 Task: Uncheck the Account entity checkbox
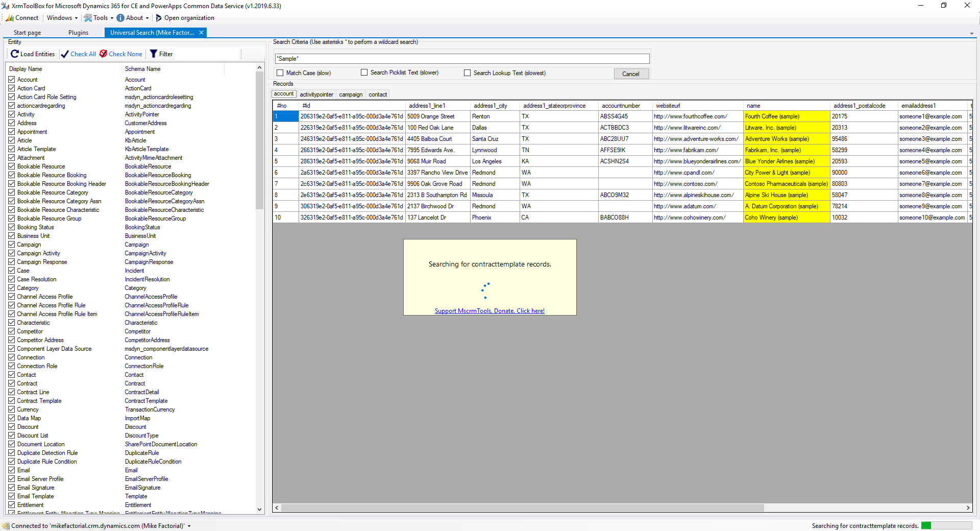pos(11,80)
